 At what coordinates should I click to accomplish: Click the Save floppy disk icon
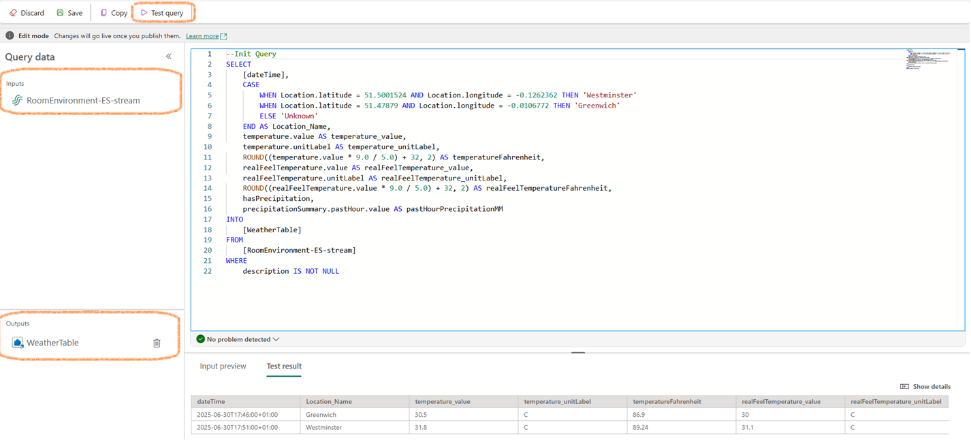click(60, 12)
